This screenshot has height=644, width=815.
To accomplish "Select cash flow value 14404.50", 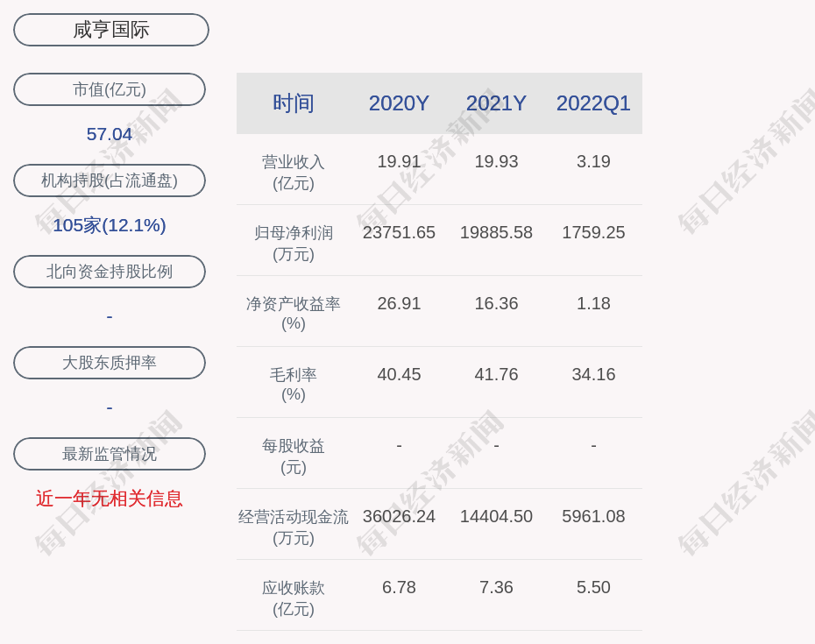I will (x=496, y=516).
